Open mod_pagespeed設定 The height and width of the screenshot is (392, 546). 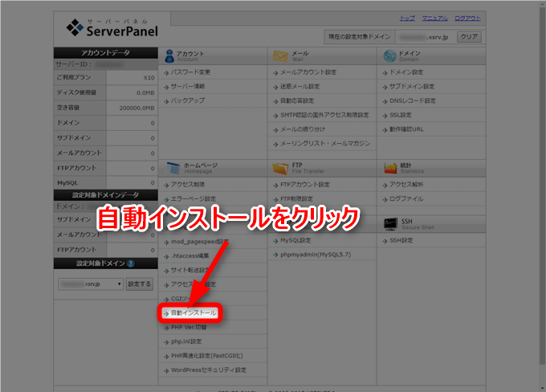pyautogui.click(x=200, y=242)
